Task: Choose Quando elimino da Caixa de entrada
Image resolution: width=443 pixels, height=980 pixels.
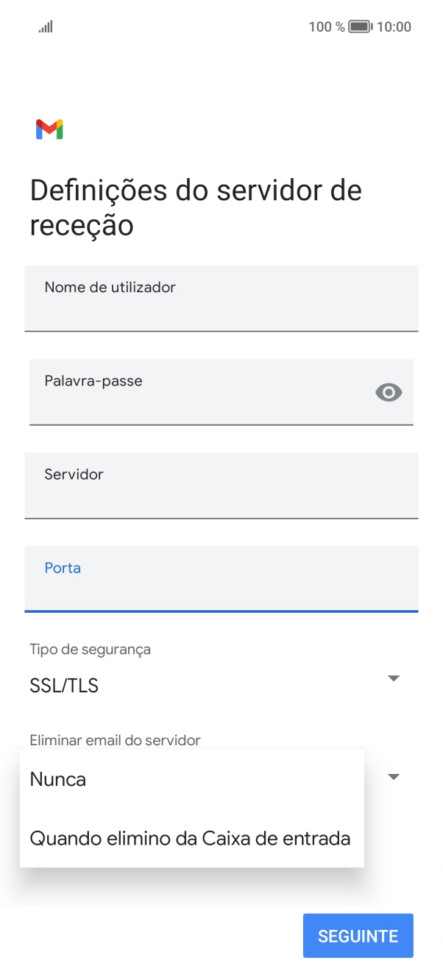Action: [x=190, y=838]
